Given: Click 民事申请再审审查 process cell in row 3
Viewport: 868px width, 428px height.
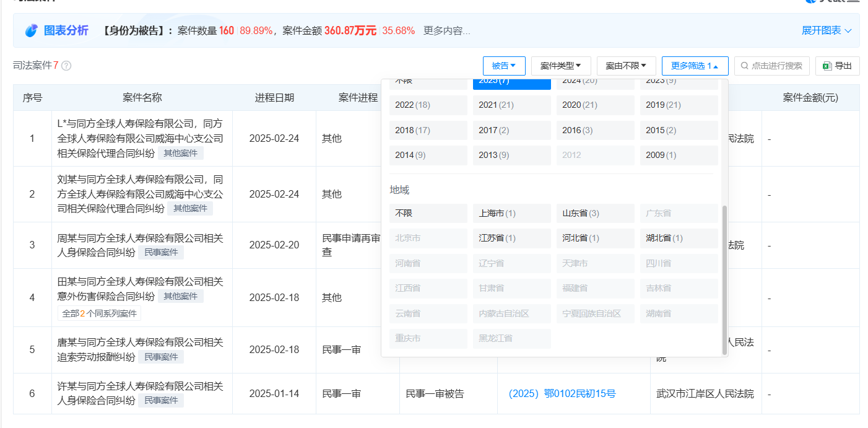Looking at the screenshot, I should pyautogui.click(x=351, y=245).
